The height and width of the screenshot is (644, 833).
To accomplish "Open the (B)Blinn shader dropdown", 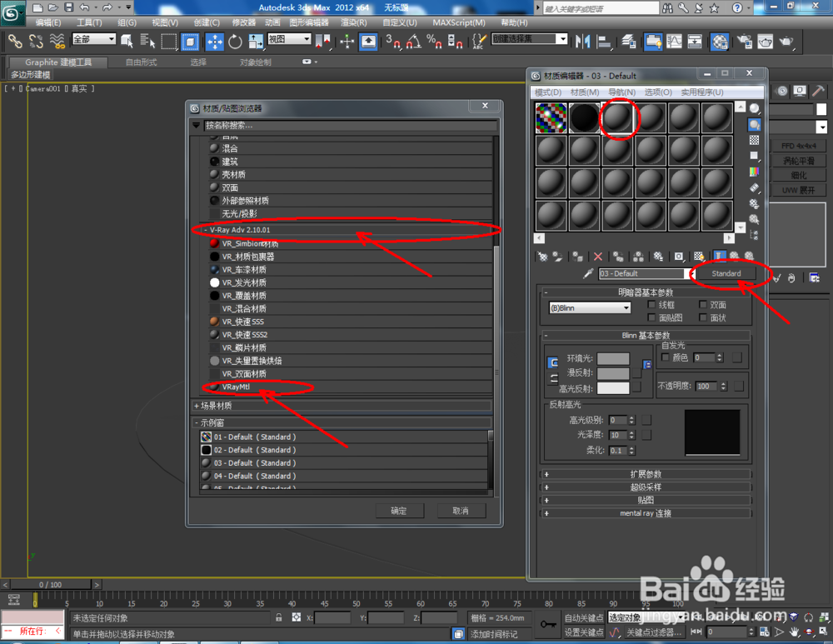I will (x=589, y=307).
